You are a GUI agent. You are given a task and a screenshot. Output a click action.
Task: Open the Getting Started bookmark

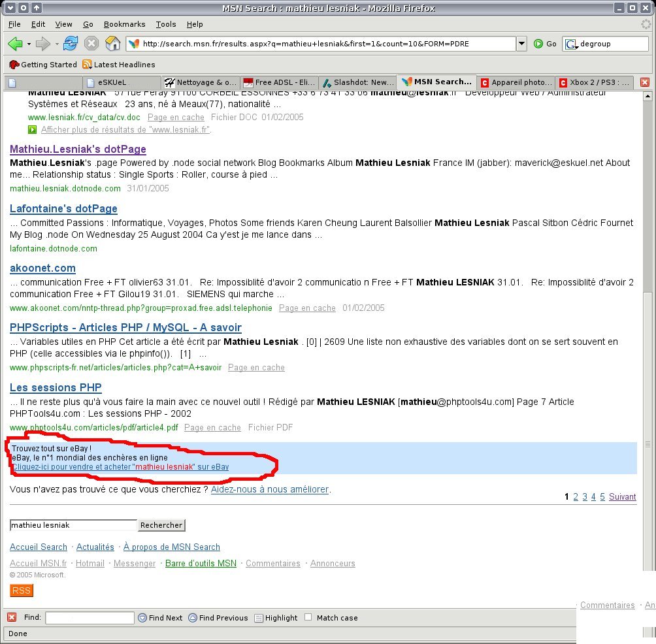(x=43, y=65)
